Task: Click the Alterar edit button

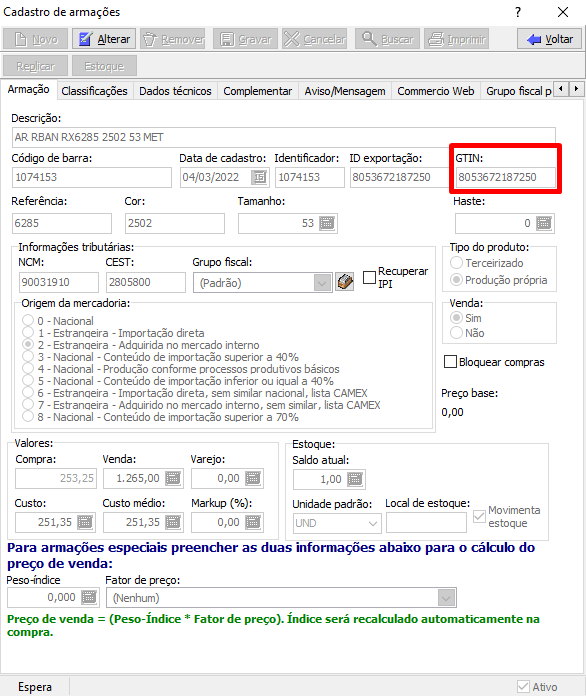Action: tap(104, 39)
